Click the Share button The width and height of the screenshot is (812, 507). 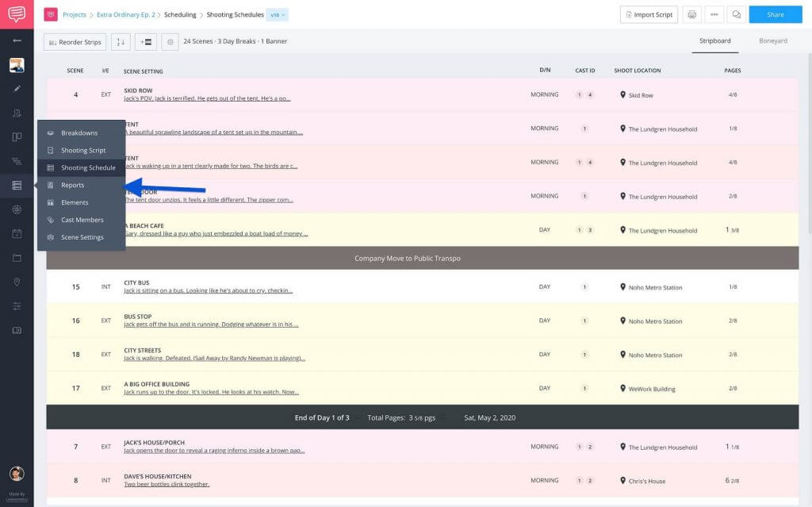pos(776,14)
